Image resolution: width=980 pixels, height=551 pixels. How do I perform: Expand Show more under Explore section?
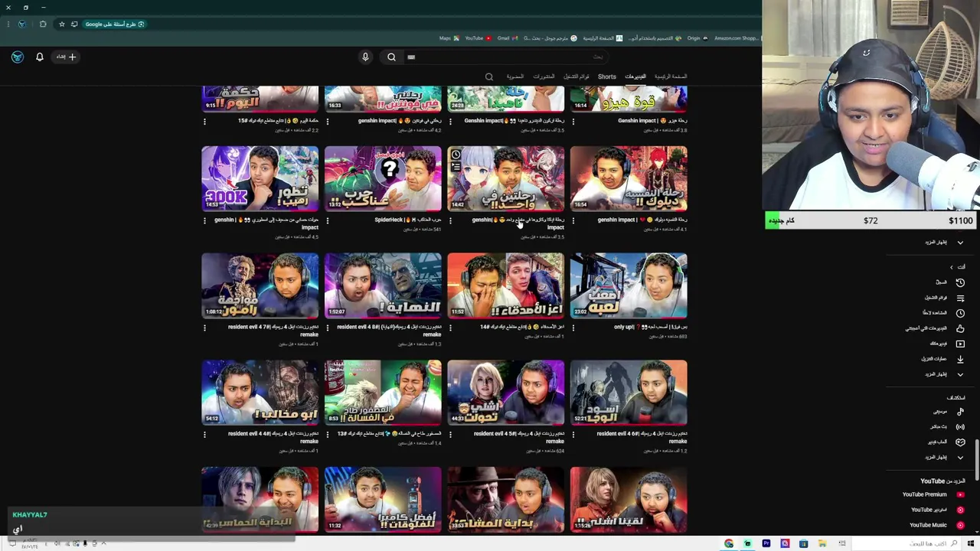pyautogui.click(x=943, y=458)
